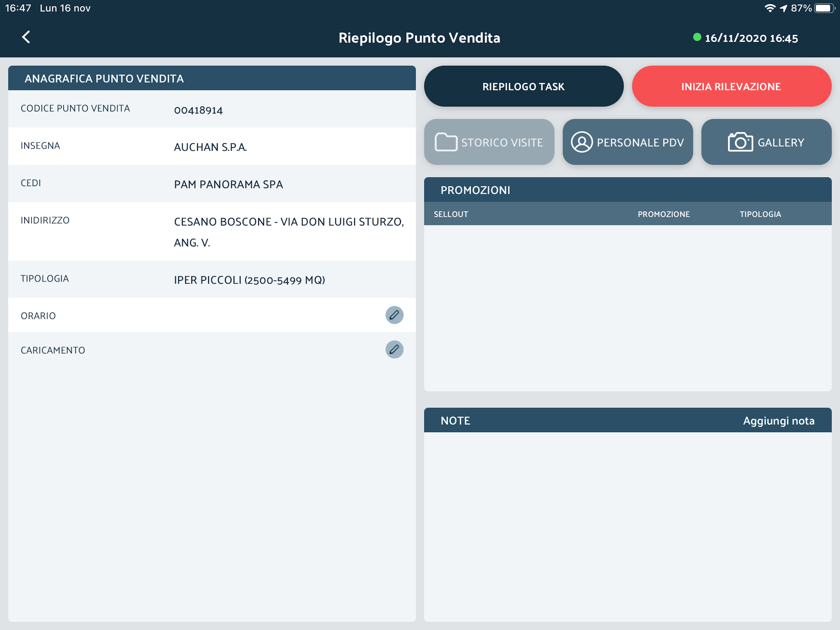Tap the 16/11/2020 16:45 timestamp
The image size is (840, 630).
pos(751,38)
